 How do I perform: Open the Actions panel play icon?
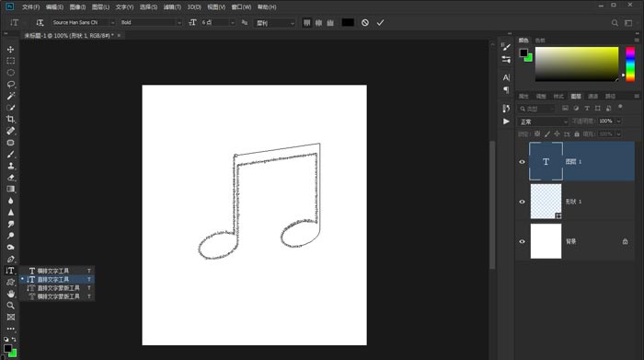pos(506,122)
